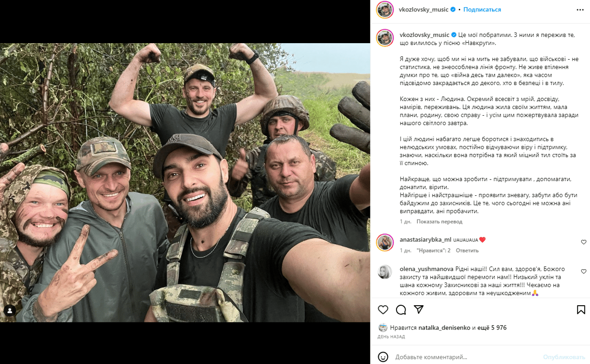Like anastasiarybka_ml's comment
The width and height of the screenshot is (590, 364).
(x=584, y=242)
